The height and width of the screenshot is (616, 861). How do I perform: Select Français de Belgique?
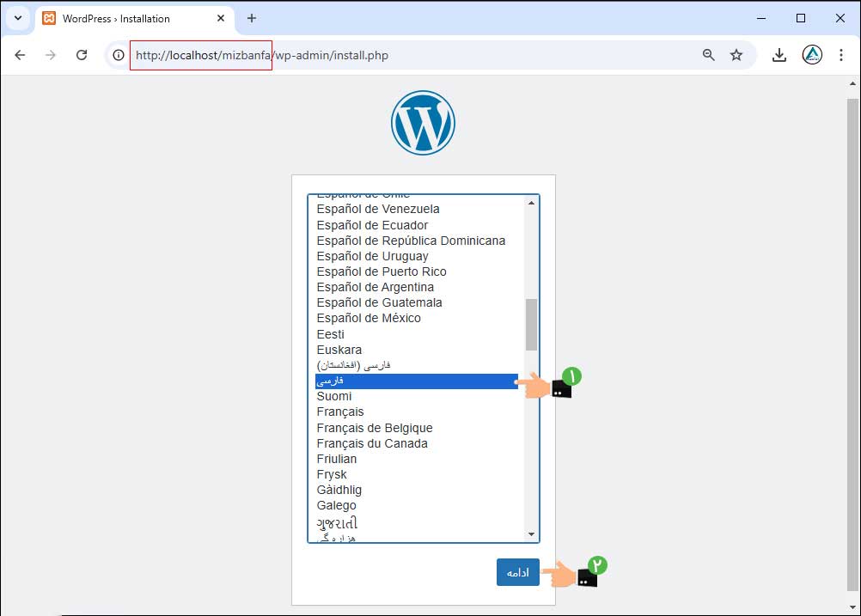(x=416, y=428)
